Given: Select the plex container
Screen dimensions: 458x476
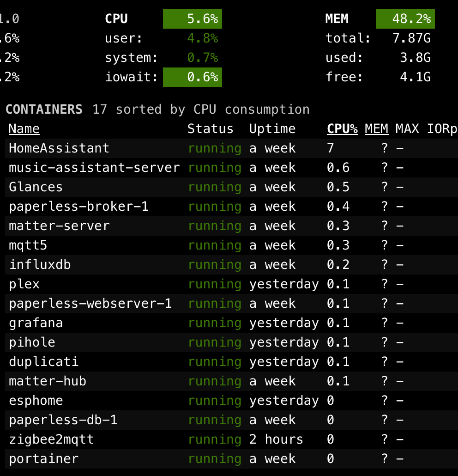Looking at the screenshot, I should point(24,284).
